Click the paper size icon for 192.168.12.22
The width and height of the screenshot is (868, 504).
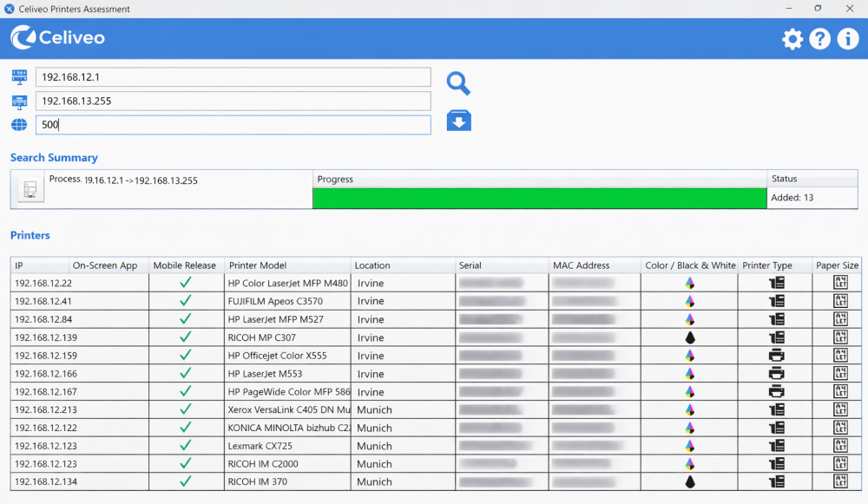coord(840,283)
